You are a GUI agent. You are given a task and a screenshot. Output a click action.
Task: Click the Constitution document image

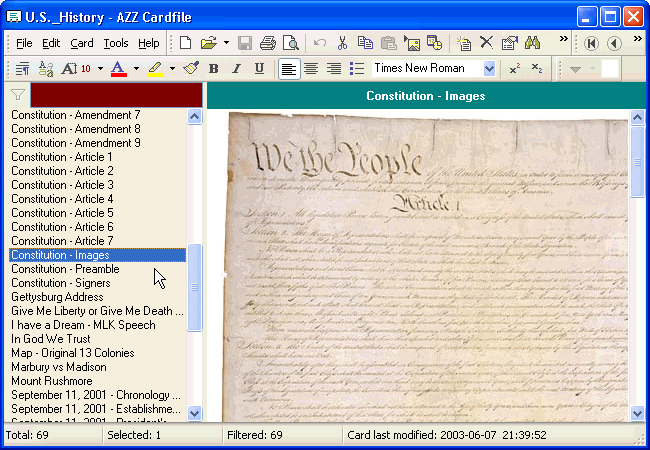point(425,267)
